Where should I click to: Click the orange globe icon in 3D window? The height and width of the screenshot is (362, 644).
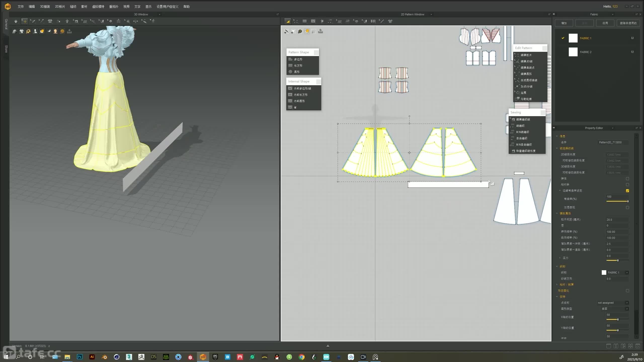(x=62, y=31)
